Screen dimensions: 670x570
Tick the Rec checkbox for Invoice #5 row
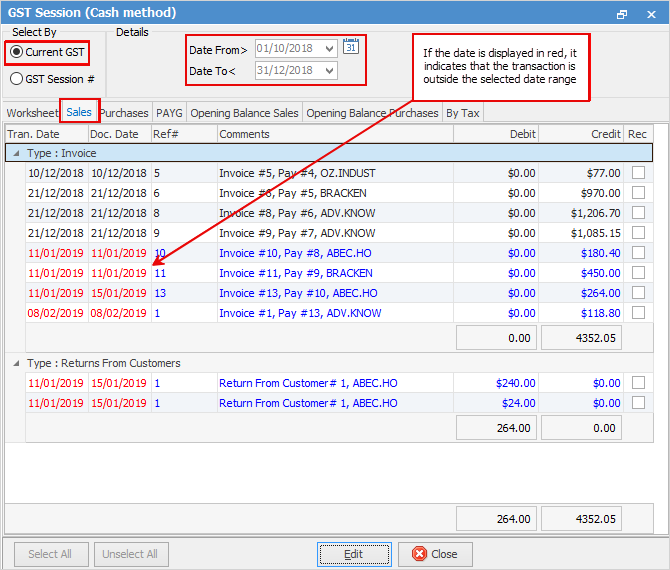coord(638,173)
